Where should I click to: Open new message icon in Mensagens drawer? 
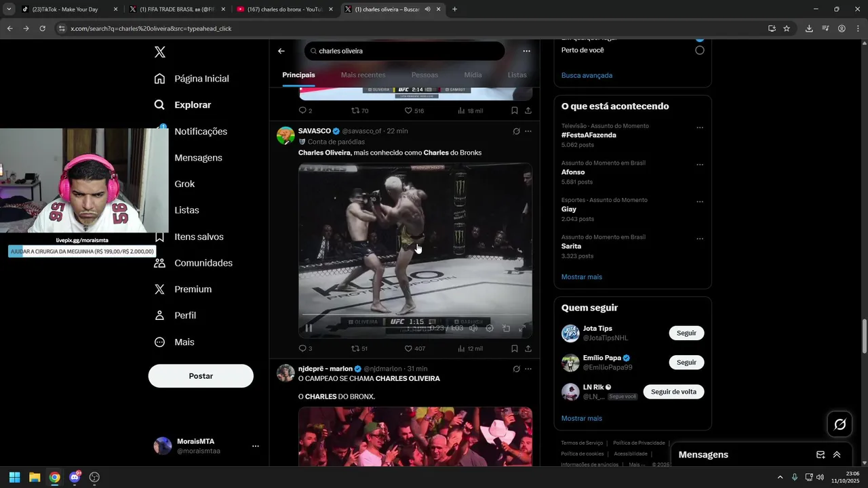click(821, 455)
